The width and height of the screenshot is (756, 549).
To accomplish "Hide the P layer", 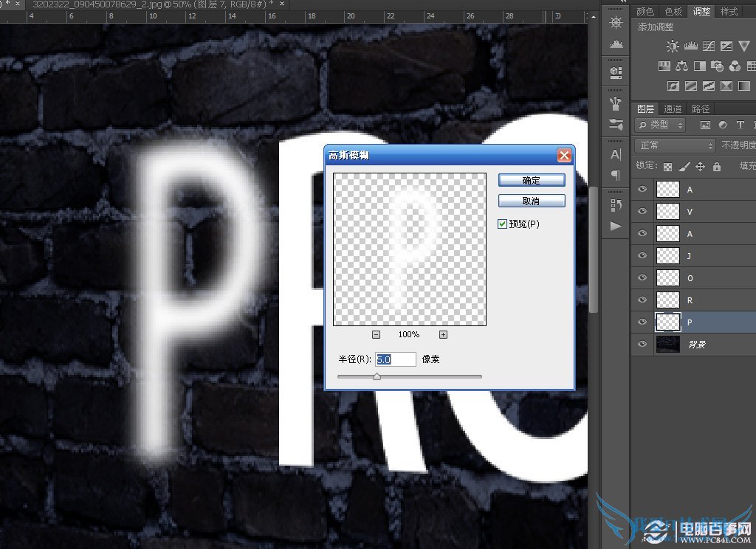I will tap(642, 322).
